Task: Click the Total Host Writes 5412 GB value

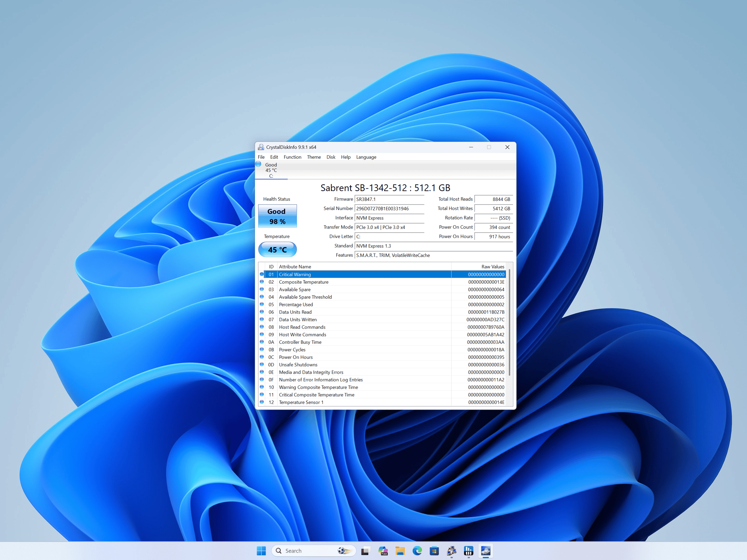Action: 494,209
